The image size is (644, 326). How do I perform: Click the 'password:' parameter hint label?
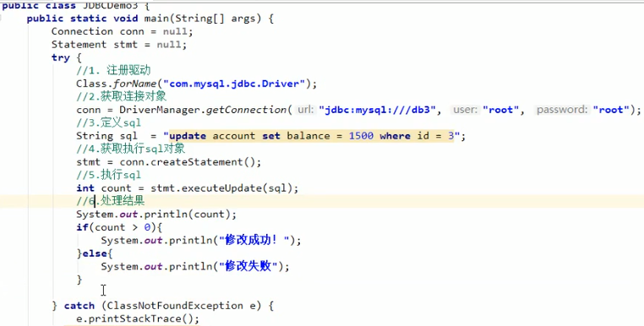coord(563,110)
